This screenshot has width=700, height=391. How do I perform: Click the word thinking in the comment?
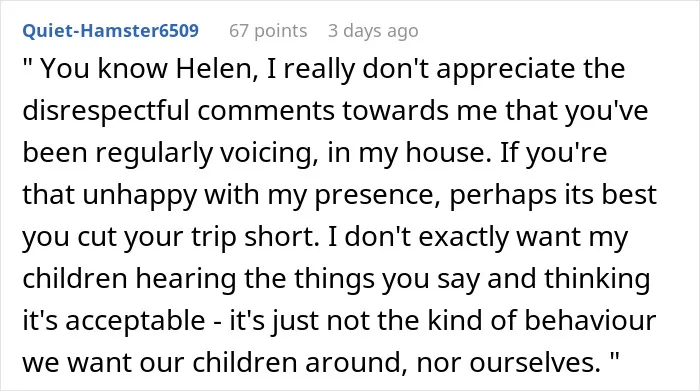(x=597, y=279)
